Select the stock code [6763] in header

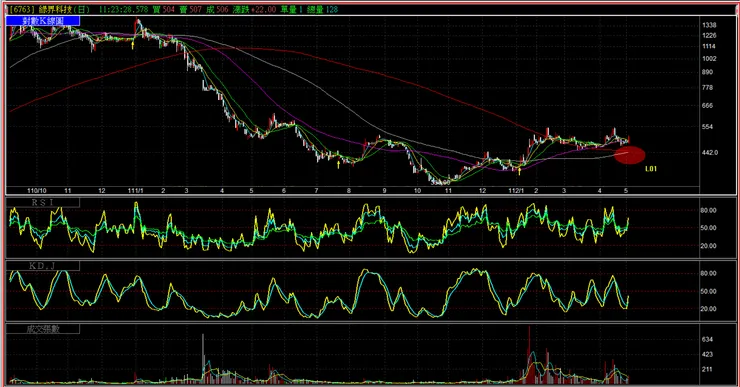(23, 9)
